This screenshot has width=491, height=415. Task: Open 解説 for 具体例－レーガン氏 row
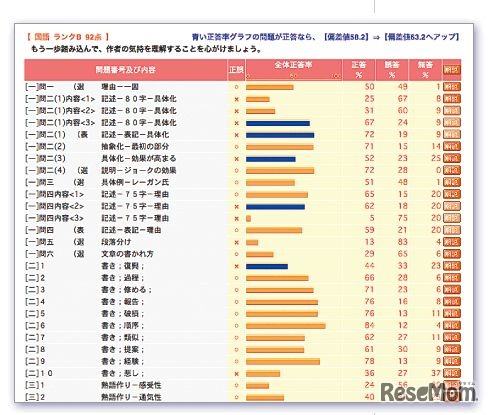(452, 182)
